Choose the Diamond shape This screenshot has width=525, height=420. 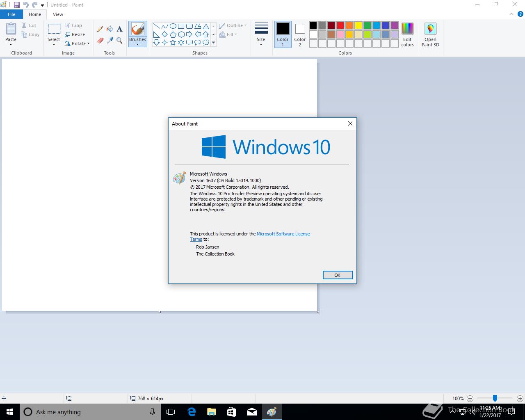click(164, 34)
